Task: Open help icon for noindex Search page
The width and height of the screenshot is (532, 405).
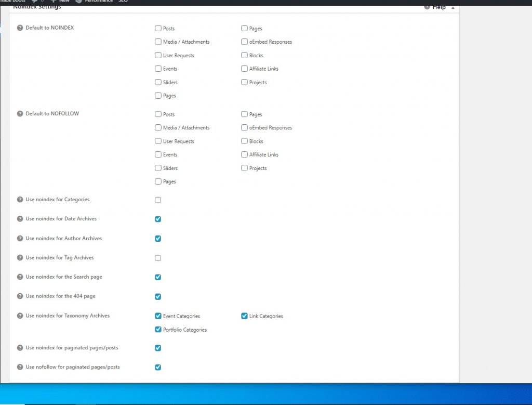Action: click(x=20, y=277)
